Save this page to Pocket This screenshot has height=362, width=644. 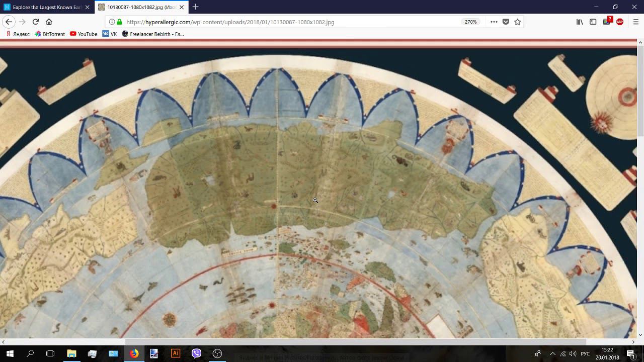click(506, 22)
